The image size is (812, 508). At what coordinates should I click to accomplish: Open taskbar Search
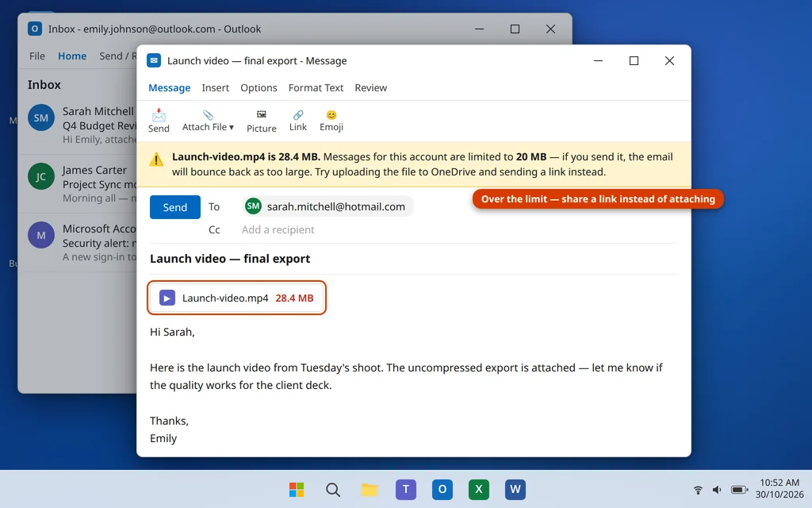point(333,489)
